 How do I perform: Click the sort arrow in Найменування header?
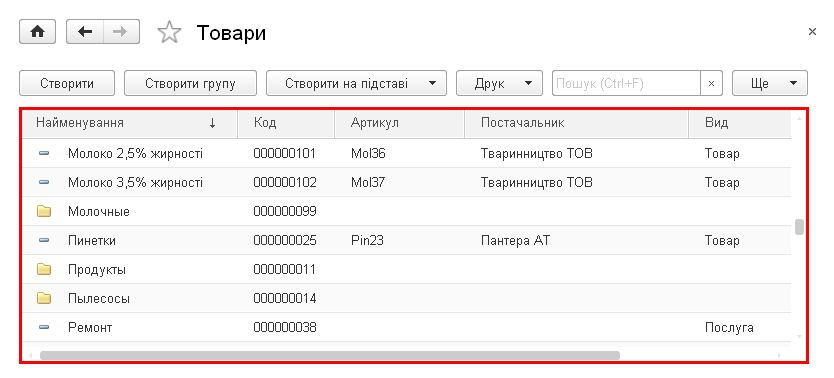pos(213,123)
